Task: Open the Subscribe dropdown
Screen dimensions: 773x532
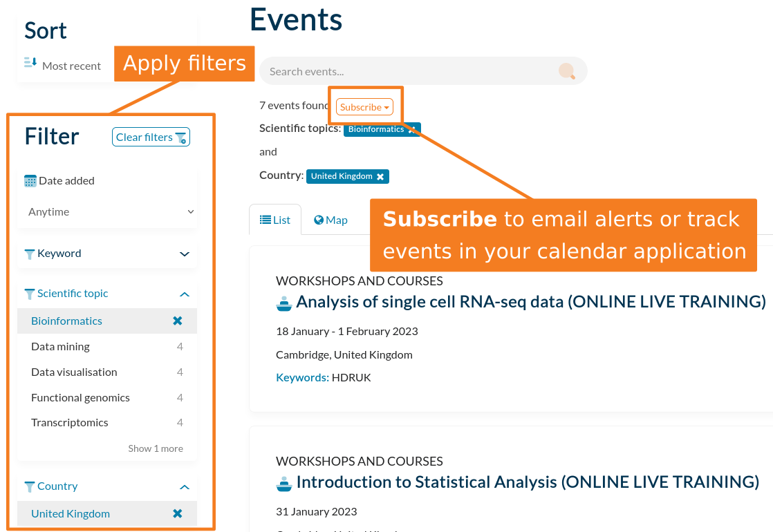Action: (364, 107)
